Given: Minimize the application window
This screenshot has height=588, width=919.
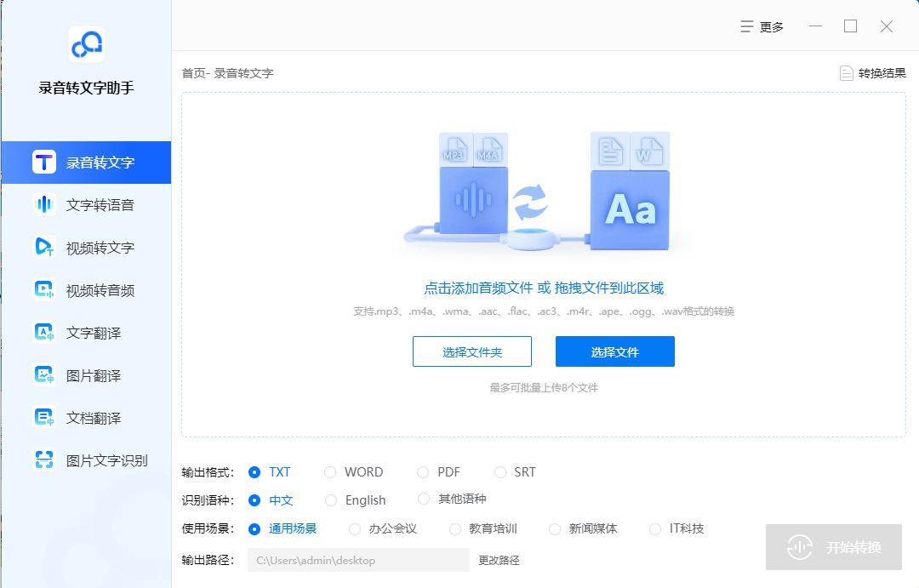Looking at the screenshot, I should point(815,26).
